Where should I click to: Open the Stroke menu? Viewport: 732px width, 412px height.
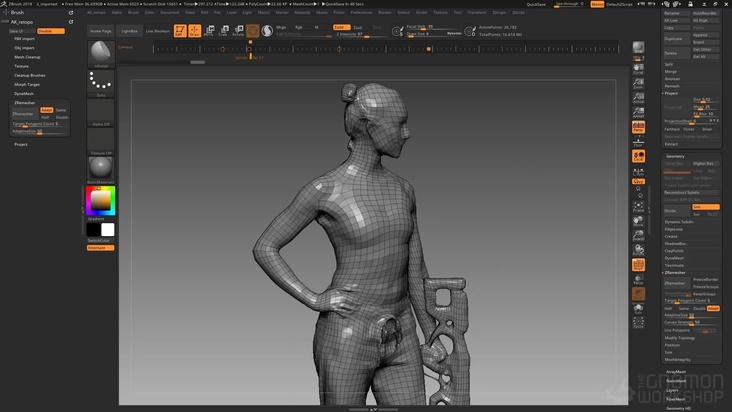(x=422, y=13)
